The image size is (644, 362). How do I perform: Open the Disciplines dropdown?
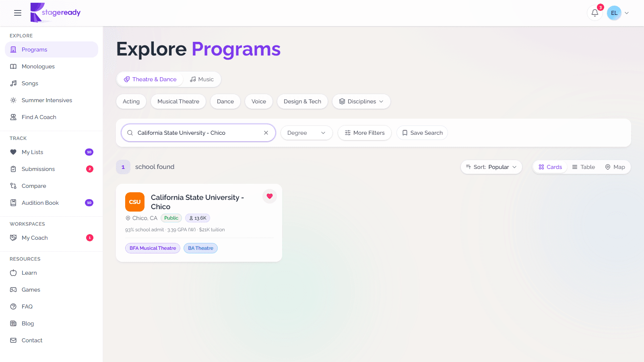(x=361, y=101)
